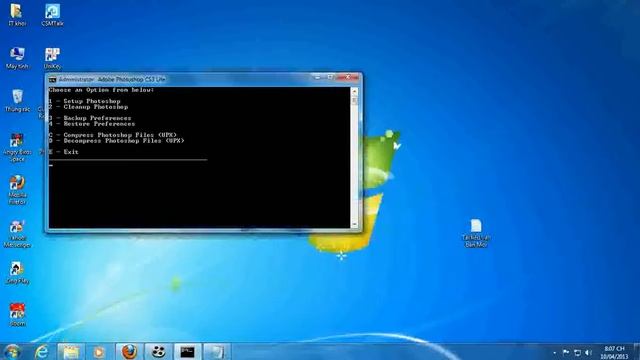Open Action Center flag in tray
The height and width of the screenshot is (360, 640).
[566, 352]
